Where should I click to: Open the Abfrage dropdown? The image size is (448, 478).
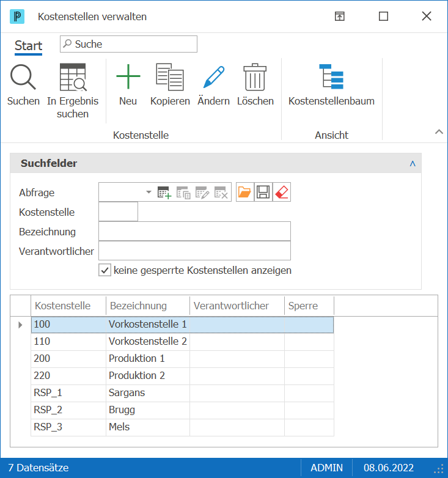coord(149,192)
